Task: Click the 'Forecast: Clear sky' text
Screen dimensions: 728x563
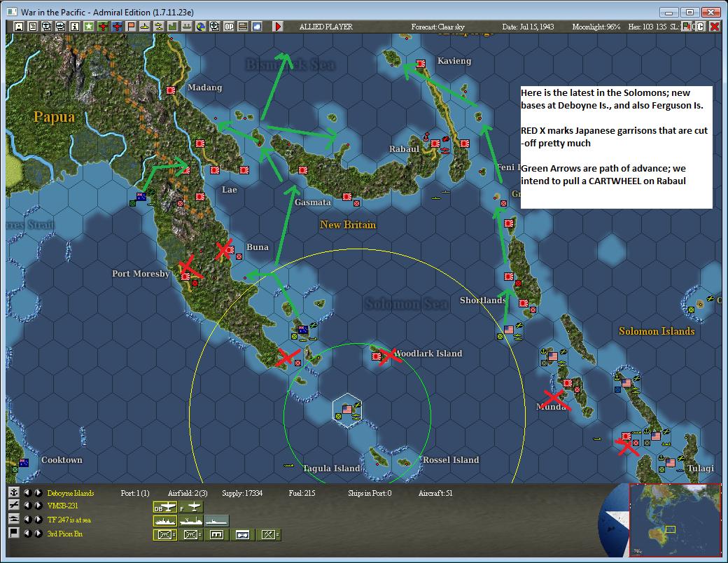Action: coord(437,27)
